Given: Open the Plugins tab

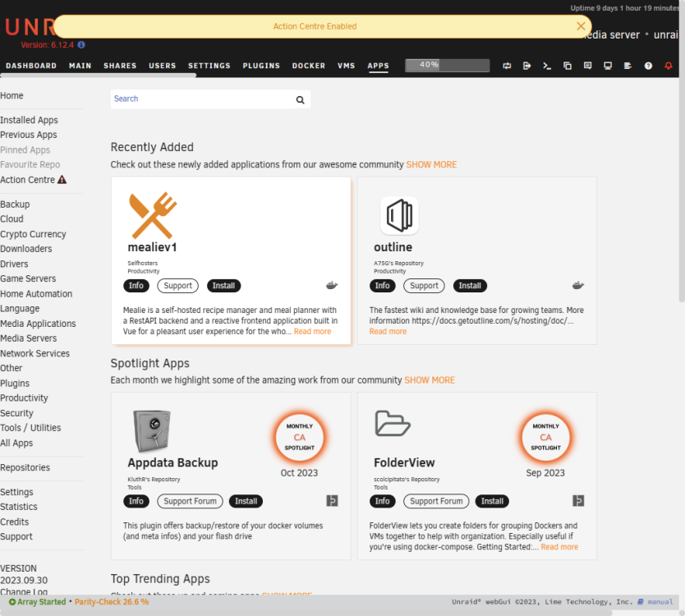Looking at the screenshot, I should pyautogui.click(x=261, y=66).
